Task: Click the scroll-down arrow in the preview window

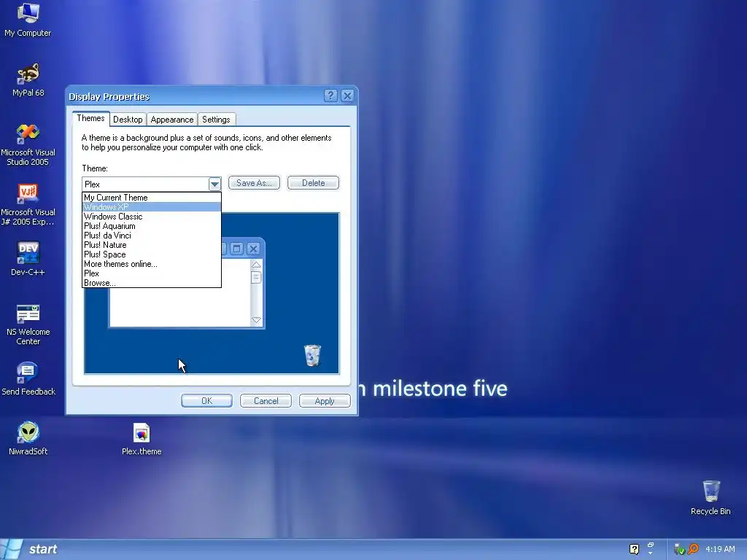Action: (x=256, y=320)
